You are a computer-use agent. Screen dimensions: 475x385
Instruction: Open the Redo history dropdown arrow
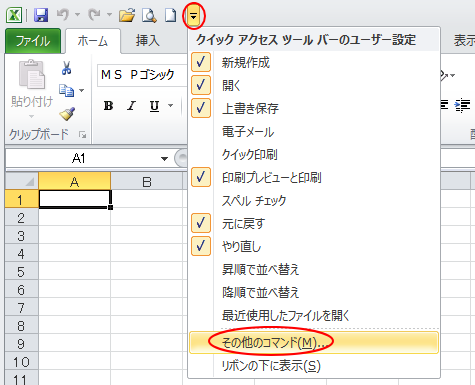[109, 15]
